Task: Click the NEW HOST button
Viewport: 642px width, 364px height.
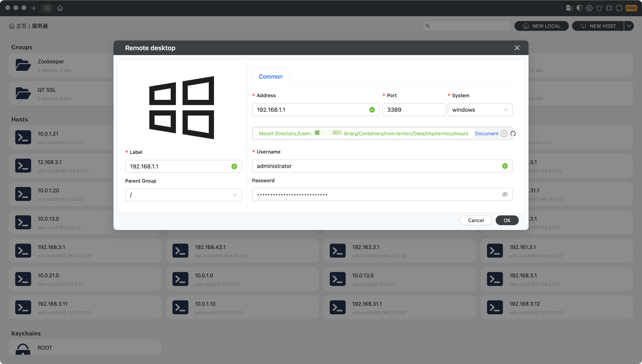Action: 598,26
